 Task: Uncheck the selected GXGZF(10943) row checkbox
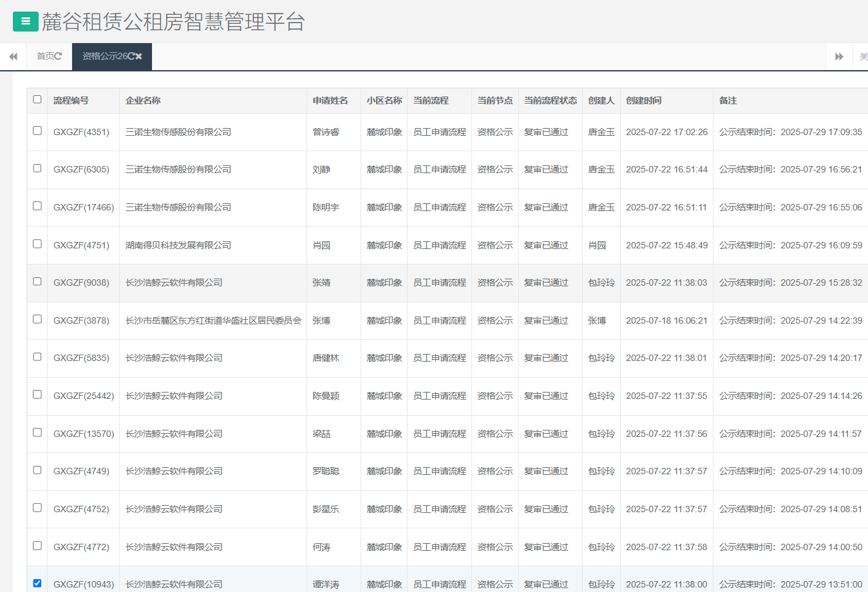37,583
